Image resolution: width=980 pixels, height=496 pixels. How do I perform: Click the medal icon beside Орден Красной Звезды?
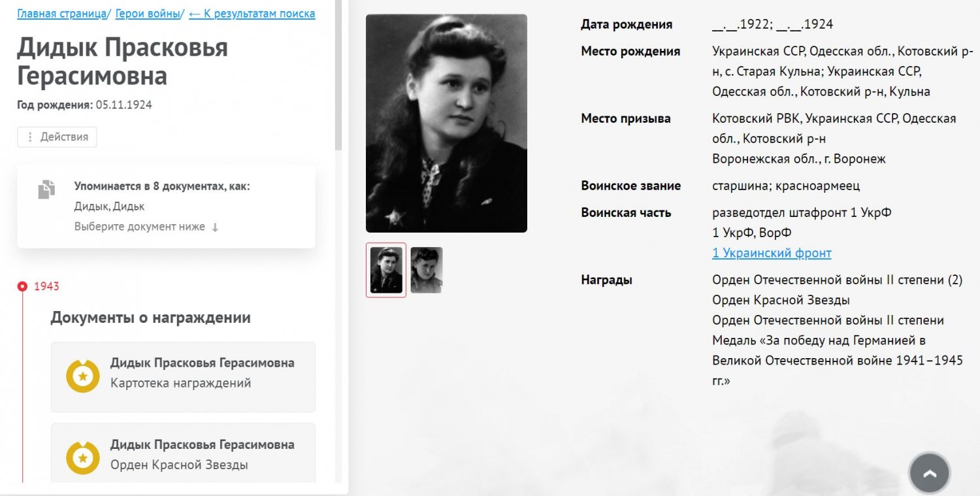[x=83, y=458]
